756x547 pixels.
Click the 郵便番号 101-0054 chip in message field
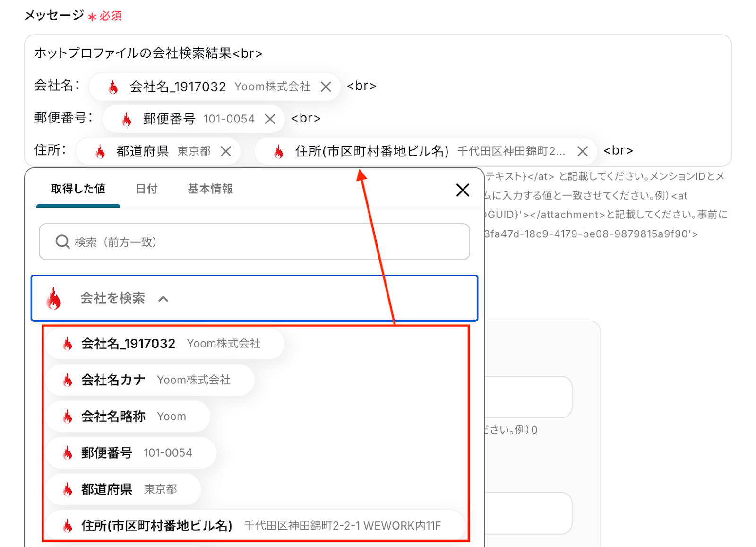193,119
